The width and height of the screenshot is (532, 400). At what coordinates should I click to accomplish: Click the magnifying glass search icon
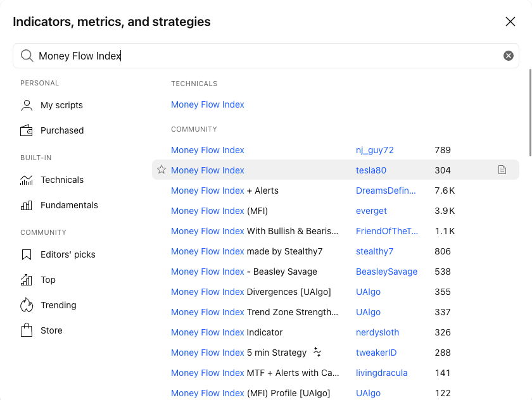[x=27, y=56]
